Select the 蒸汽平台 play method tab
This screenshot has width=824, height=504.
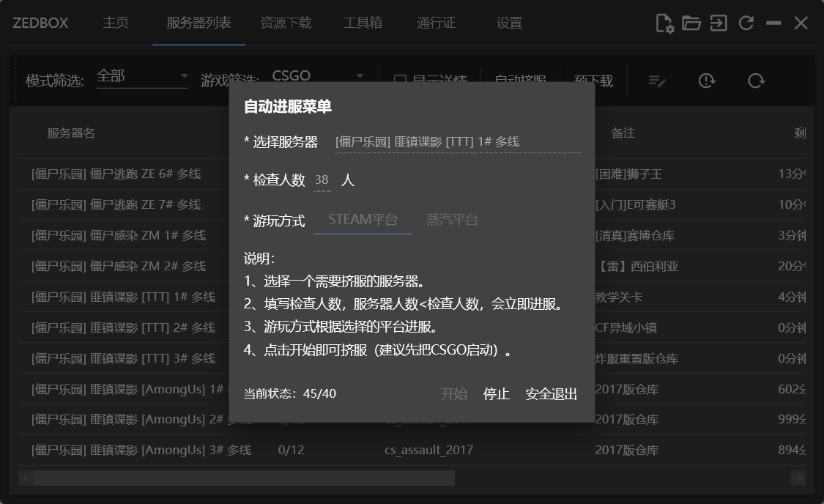(452, 220)
